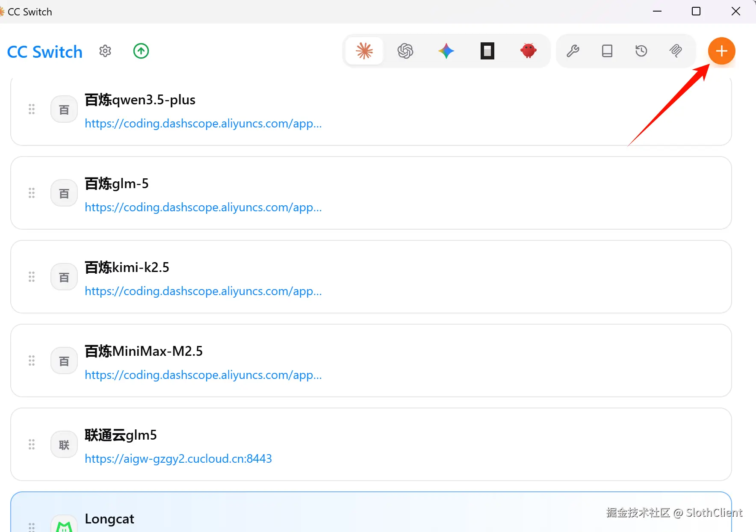
Task: Open the dashscope URL under 百炼glm-5
Action: pos(203,207)
